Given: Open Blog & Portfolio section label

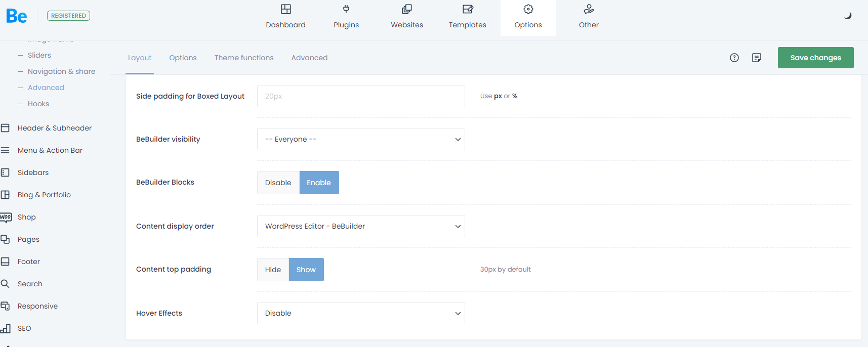Looking at the screenshot, I should click(x=44, y=195).
